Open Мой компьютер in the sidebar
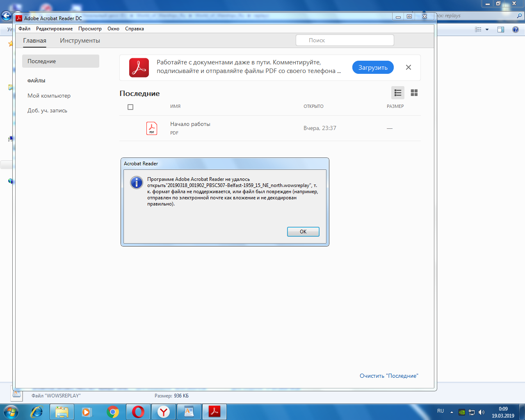The image size is (525, 420). (x=49, y=96)
